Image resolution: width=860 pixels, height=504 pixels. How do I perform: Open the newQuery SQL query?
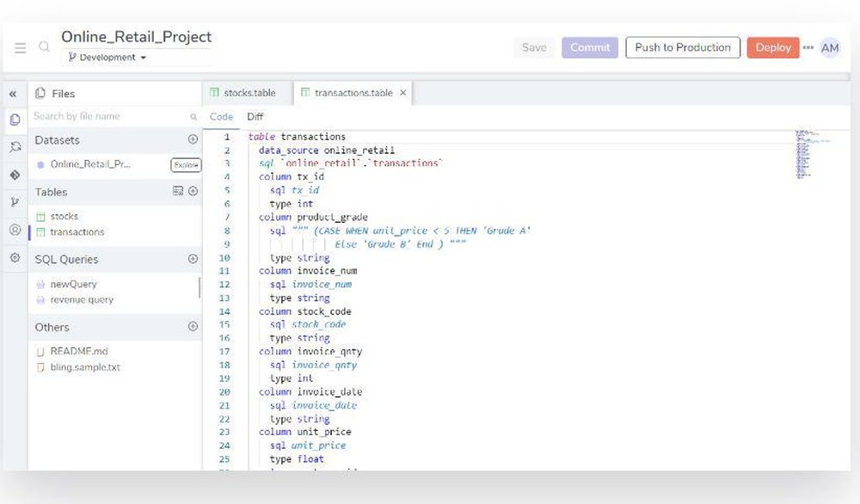pos(73,284)
